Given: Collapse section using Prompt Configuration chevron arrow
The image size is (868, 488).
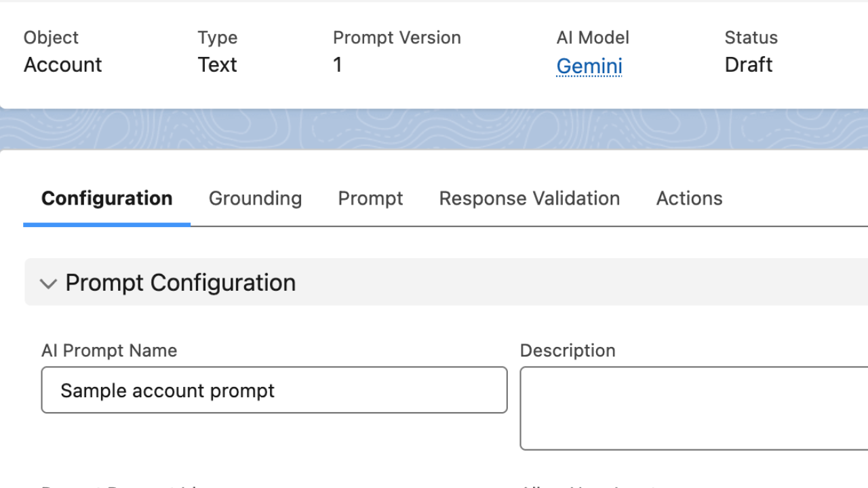Looking at the screenshot, I should point(48,283).
